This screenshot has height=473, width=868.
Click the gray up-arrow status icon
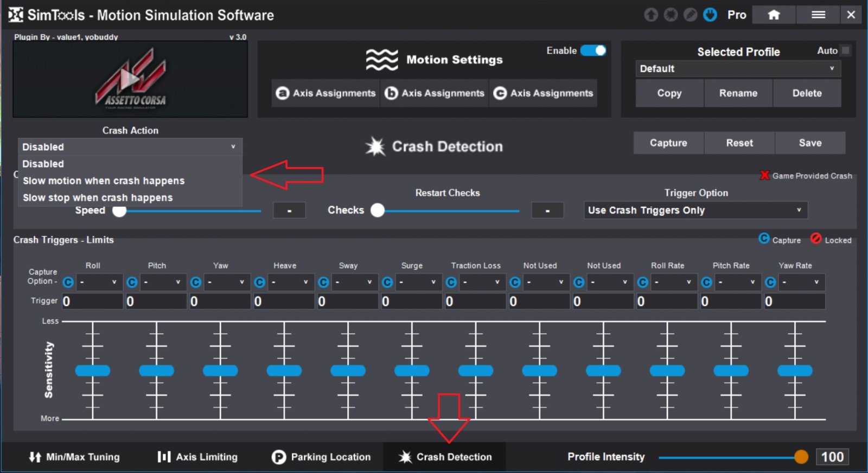click(x=651, y=15)
